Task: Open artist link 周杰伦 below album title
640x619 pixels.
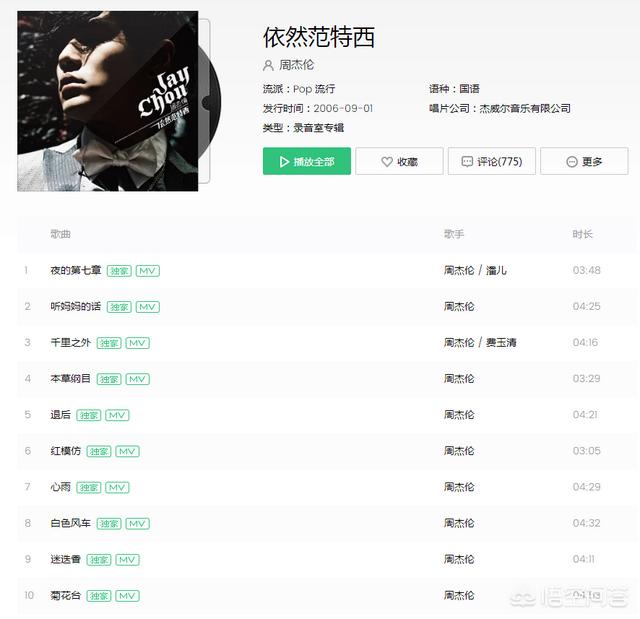Action: [x=297, y=65]
